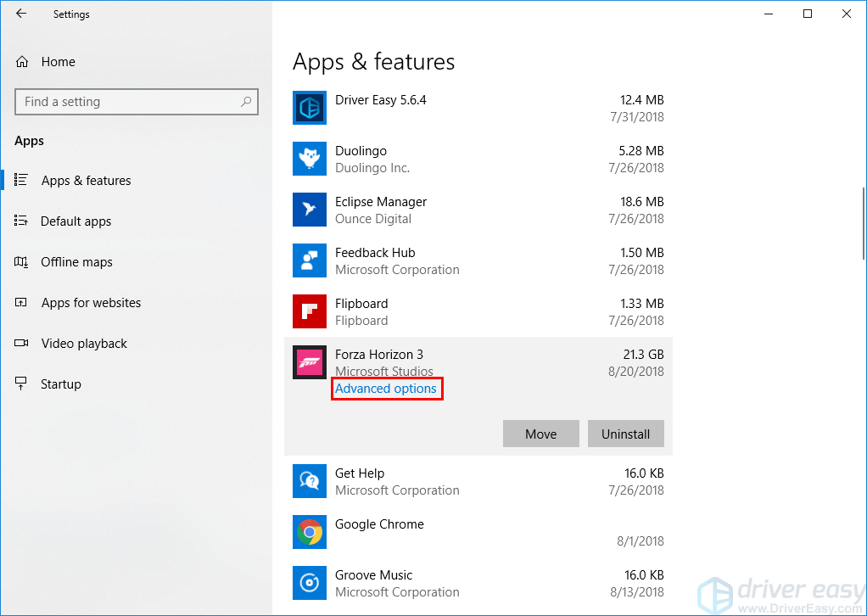
Task: Click the Google Chrome icon
Action: coord(310,532)
